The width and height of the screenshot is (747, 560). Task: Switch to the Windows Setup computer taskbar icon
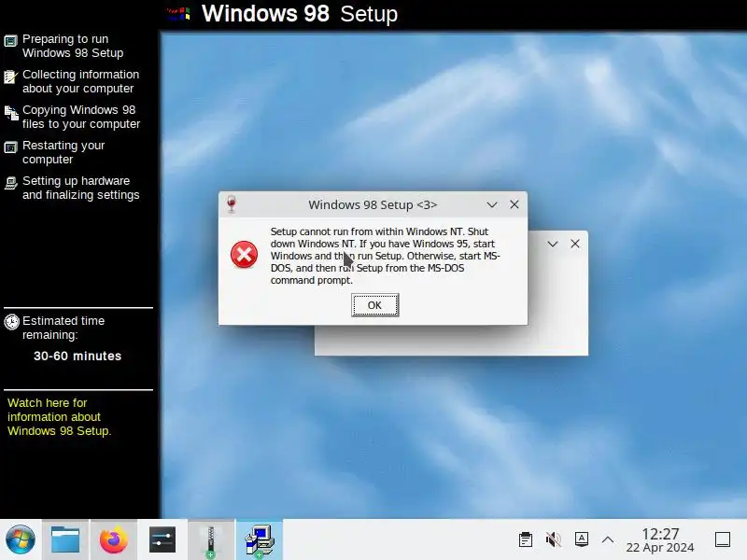point(260,541)
